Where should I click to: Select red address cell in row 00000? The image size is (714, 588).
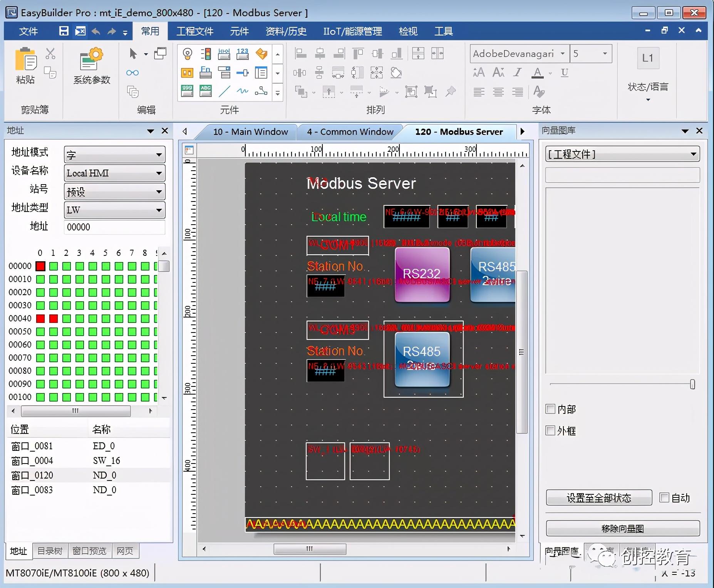(40, 266)
